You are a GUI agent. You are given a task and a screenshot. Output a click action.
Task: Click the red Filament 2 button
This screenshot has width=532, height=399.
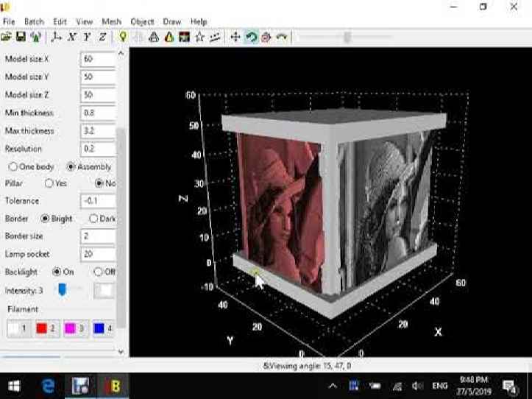(x=46, y=328)
